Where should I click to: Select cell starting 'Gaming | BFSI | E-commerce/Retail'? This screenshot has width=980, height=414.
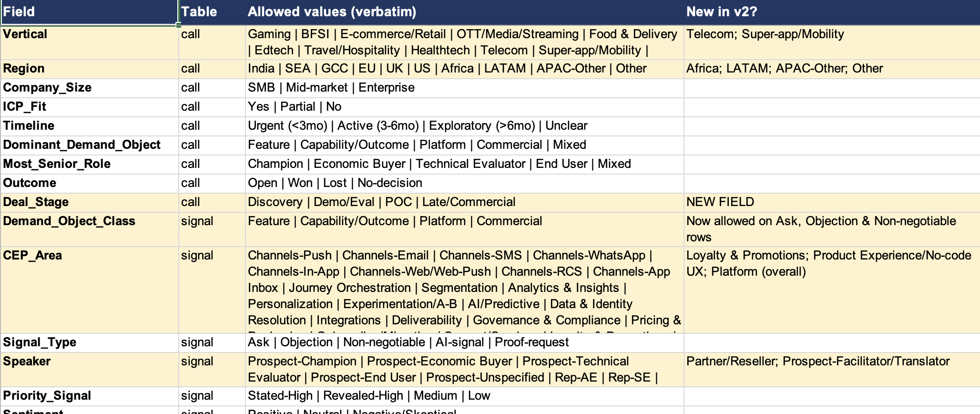click(465, 42)
